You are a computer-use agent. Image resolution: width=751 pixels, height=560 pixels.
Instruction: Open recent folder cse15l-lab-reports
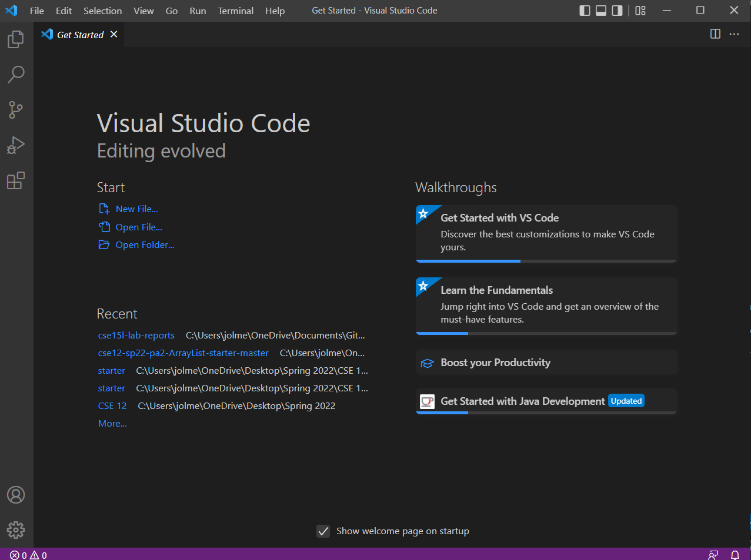(136, 336)
